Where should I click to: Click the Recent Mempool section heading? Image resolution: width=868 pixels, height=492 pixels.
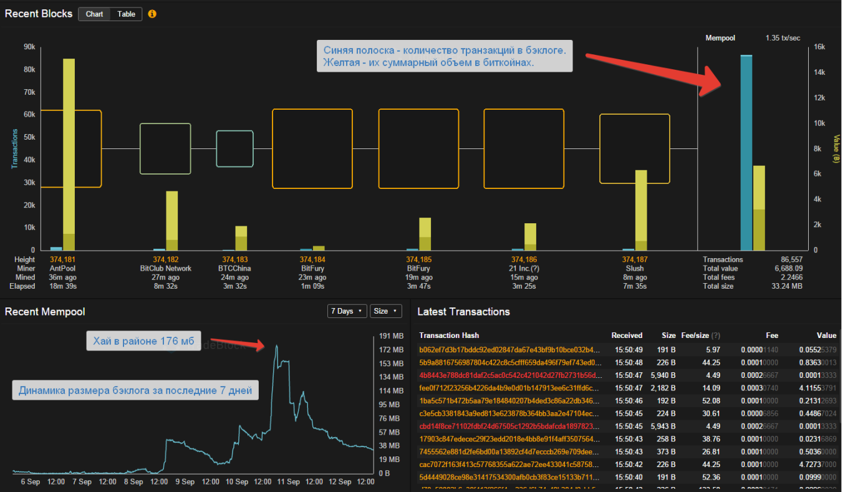click(x=45, y=312)
